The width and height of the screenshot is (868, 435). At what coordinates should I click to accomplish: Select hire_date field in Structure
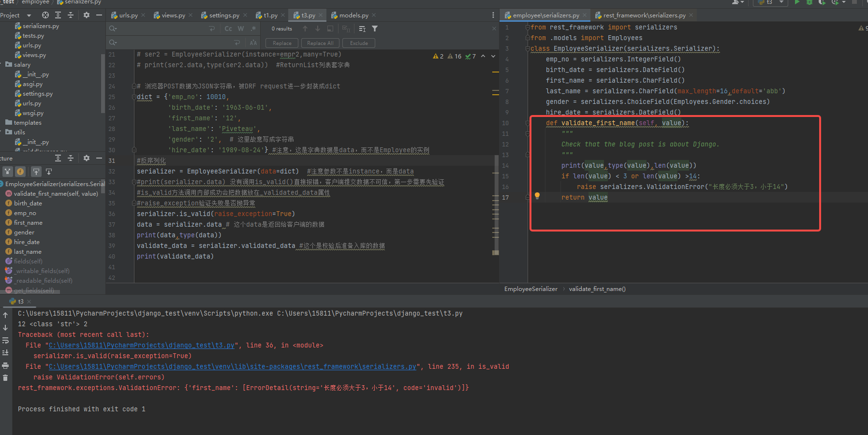[22, 242]
